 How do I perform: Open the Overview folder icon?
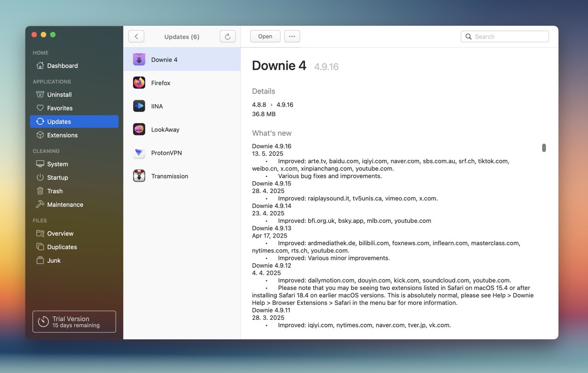coord(40,233)
